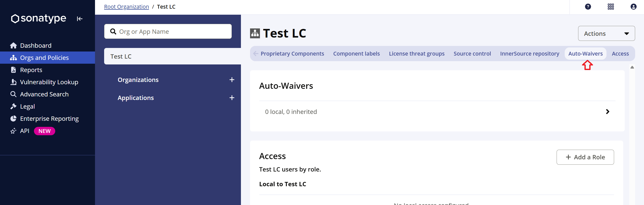
Task: Click the Auto-Waivers section heading
Action: 286,86
